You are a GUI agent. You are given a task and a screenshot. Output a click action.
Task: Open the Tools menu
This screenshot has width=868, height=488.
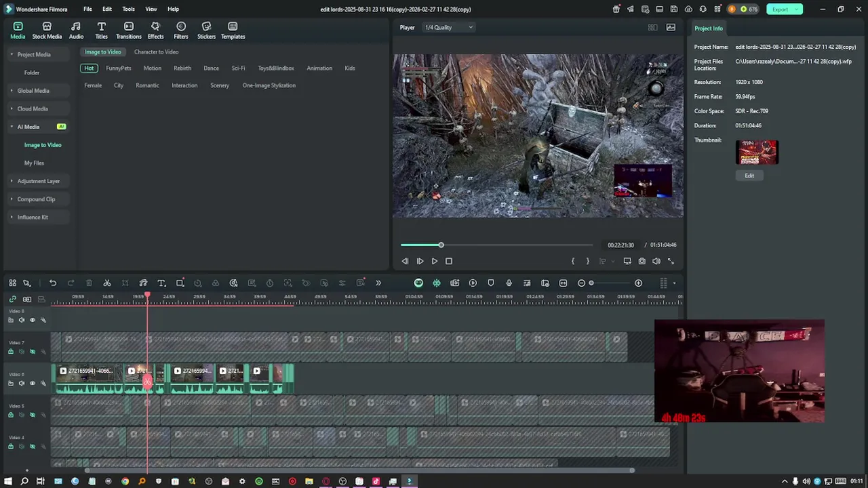click(x=128, y=9)
